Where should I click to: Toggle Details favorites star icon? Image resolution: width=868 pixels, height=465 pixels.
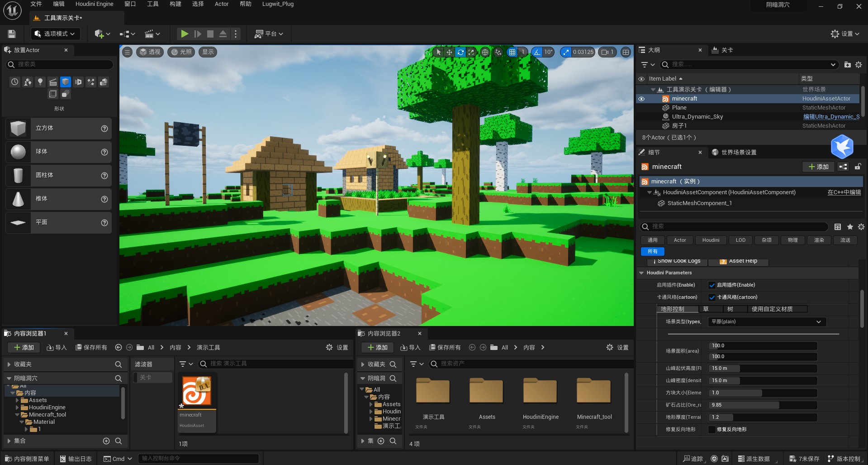(850, 227)
